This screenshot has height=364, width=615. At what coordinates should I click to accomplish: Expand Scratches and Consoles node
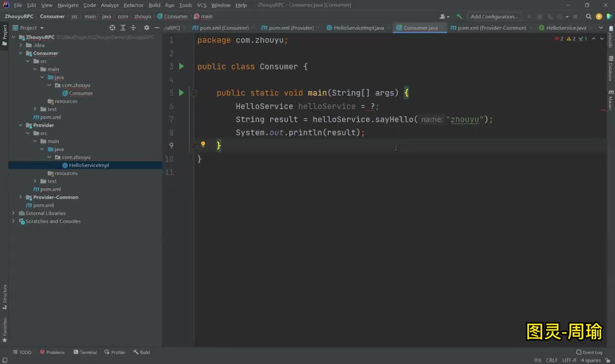pos(14,221)
